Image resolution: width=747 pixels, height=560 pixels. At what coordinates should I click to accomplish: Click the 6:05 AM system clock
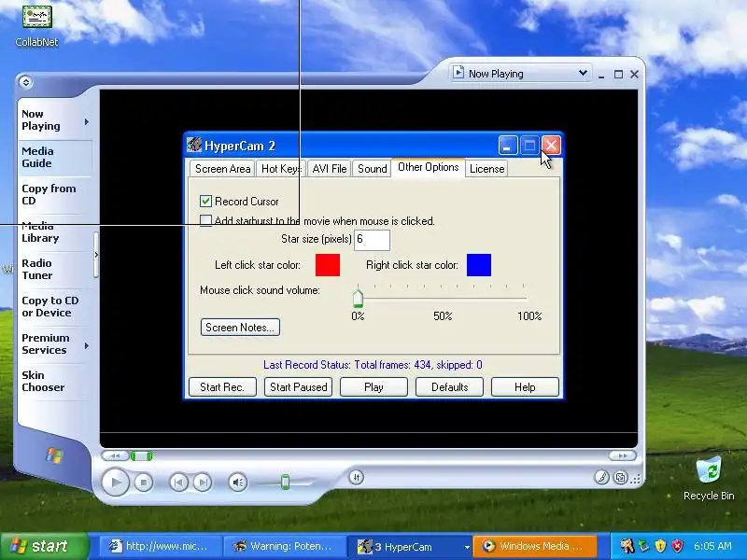(x=712, y=546)
